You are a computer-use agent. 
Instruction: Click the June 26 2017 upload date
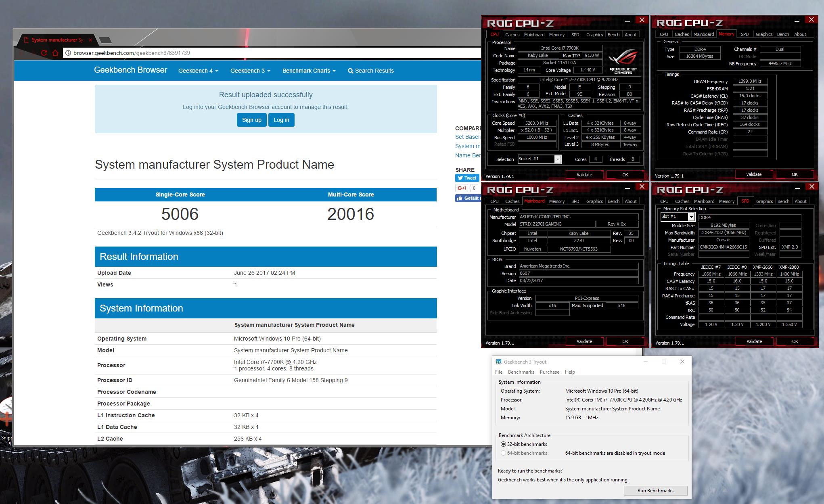point(264,273)
